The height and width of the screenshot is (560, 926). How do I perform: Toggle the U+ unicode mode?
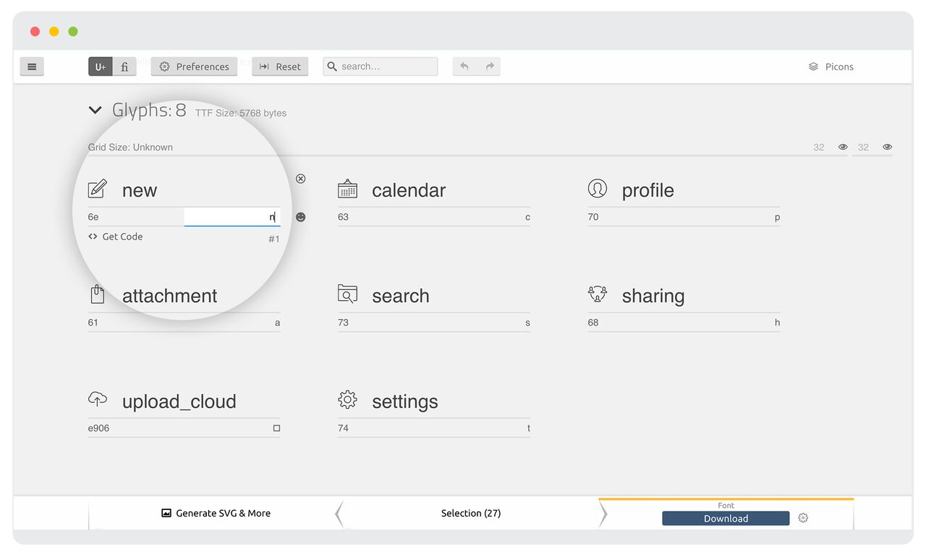(x=100, y=67)
